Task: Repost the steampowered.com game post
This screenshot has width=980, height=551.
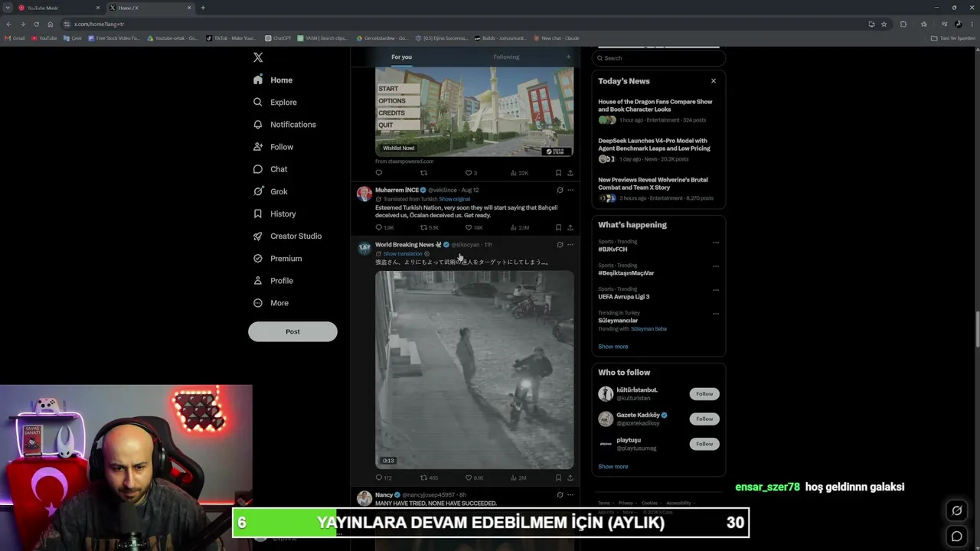Action: [423, 173]
